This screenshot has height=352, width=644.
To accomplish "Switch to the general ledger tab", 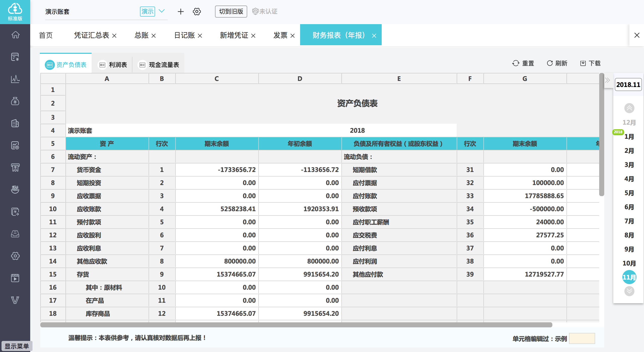I will [141, 35].
